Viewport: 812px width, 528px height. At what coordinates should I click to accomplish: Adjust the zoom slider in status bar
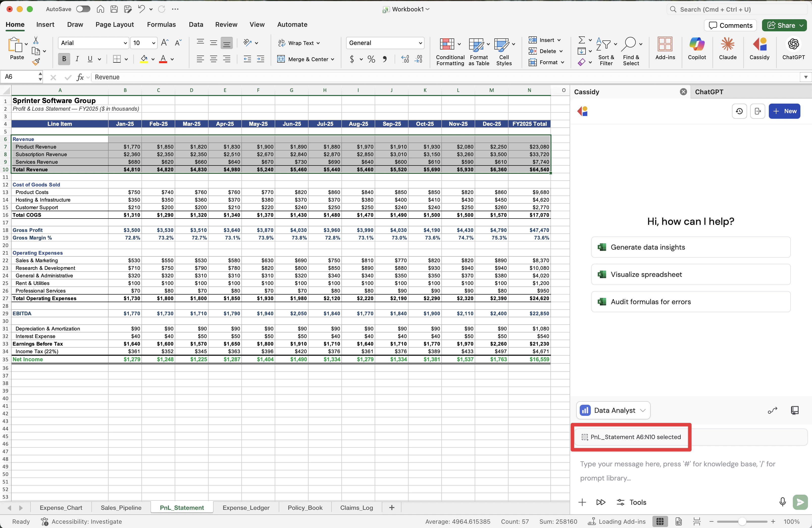(742, 521)
